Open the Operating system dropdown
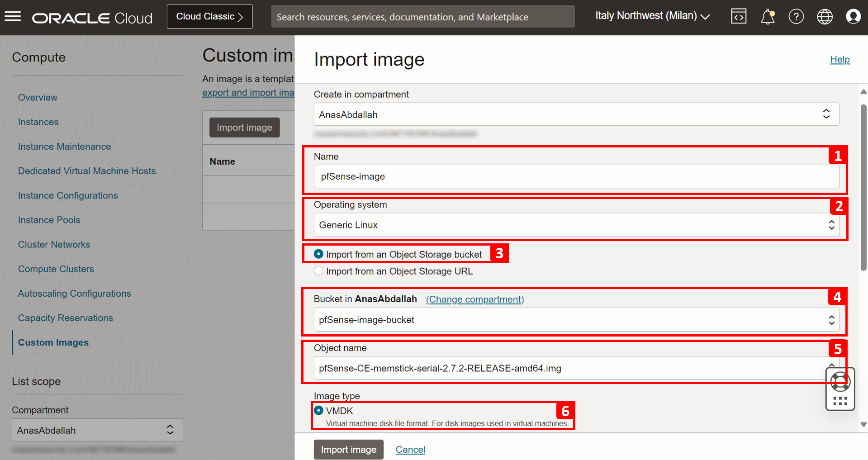Screen dimensions: 868x460 coord(576,225)
